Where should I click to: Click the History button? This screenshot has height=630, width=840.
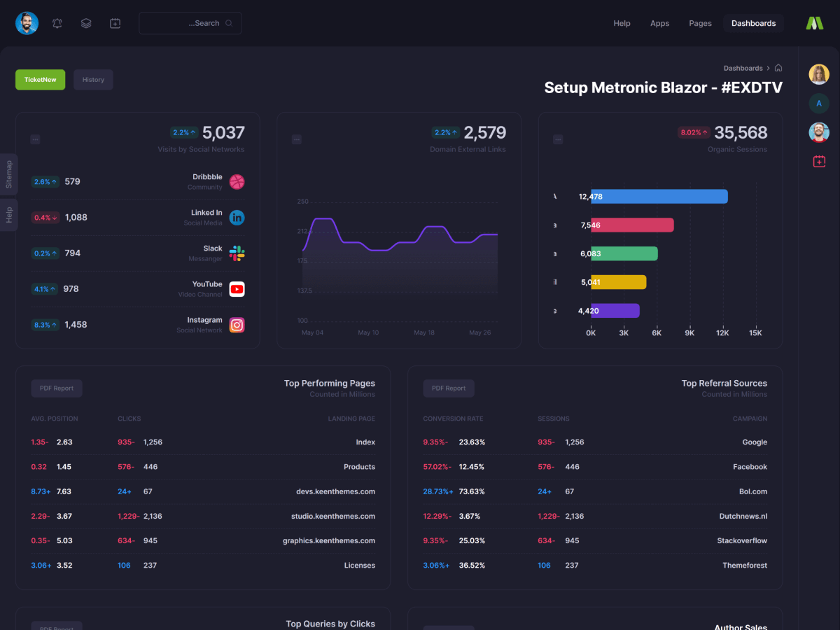pos(93,80)
